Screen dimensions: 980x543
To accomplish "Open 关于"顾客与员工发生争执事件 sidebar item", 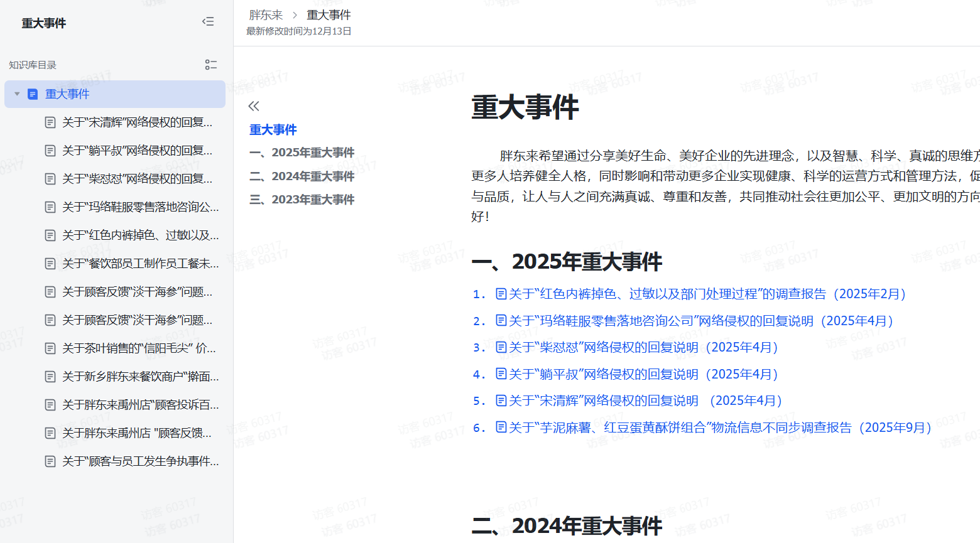I will pos(140,461).
